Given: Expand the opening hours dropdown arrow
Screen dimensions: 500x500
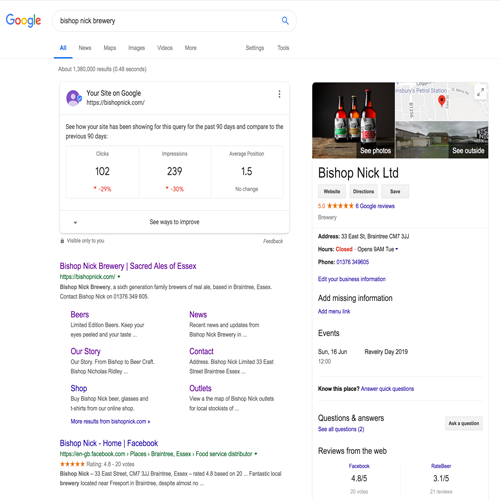Looking at the screenshot, I should pyautogui.click(x=397, y=249).
